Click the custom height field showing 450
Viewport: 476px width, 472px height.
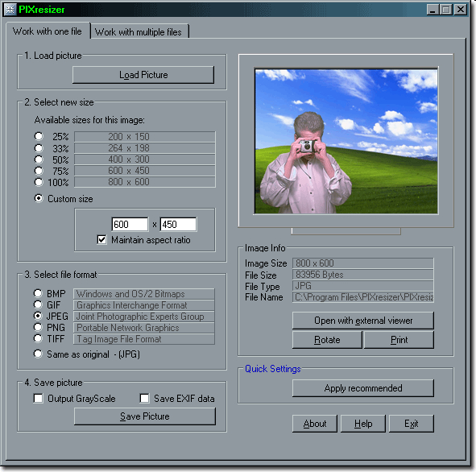[178, 224]
